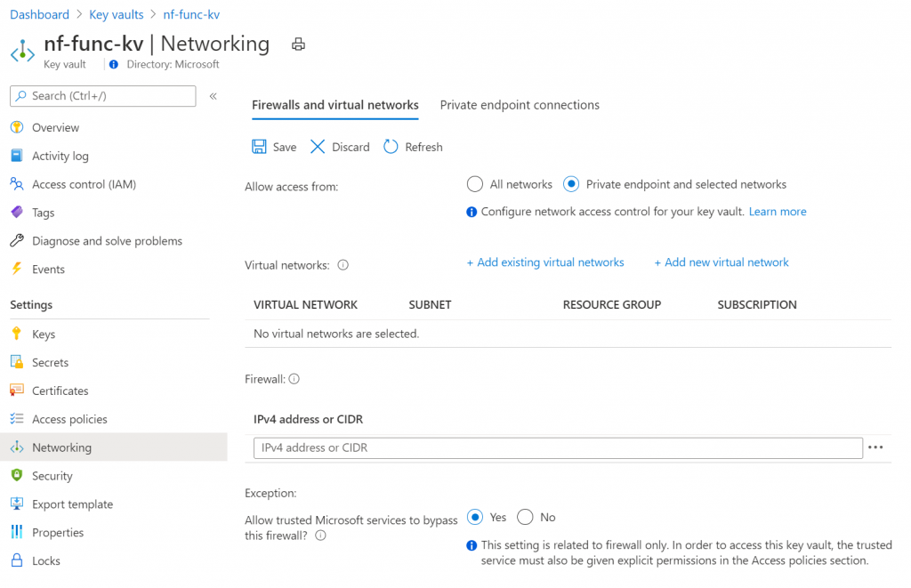
Task: Switch to Private endpoint connections tab
Action: click(520, 105)
